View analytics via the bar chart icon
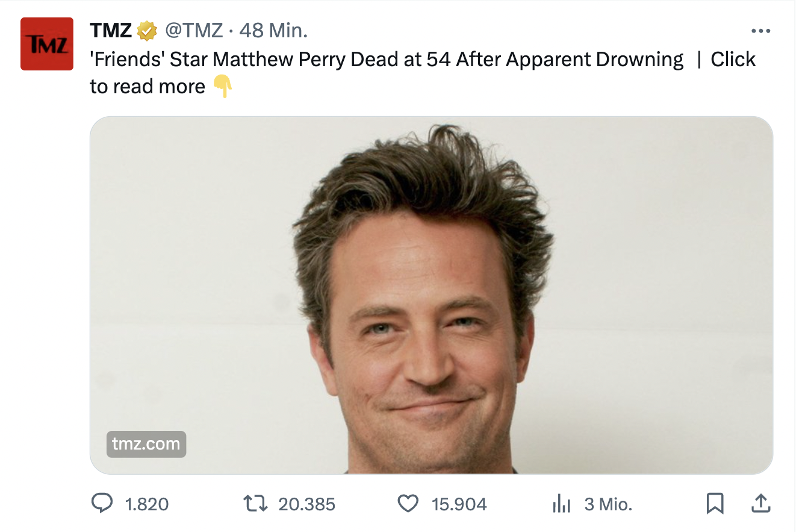The image size is (796, 532). click(561, 504)
